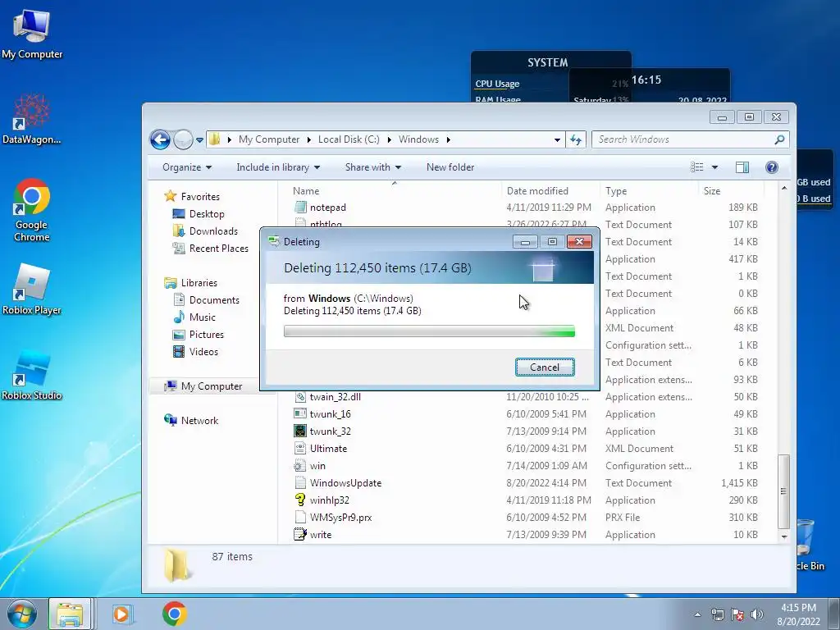Click the Windows Media Player taskbar icon

(x=121, y=614)
